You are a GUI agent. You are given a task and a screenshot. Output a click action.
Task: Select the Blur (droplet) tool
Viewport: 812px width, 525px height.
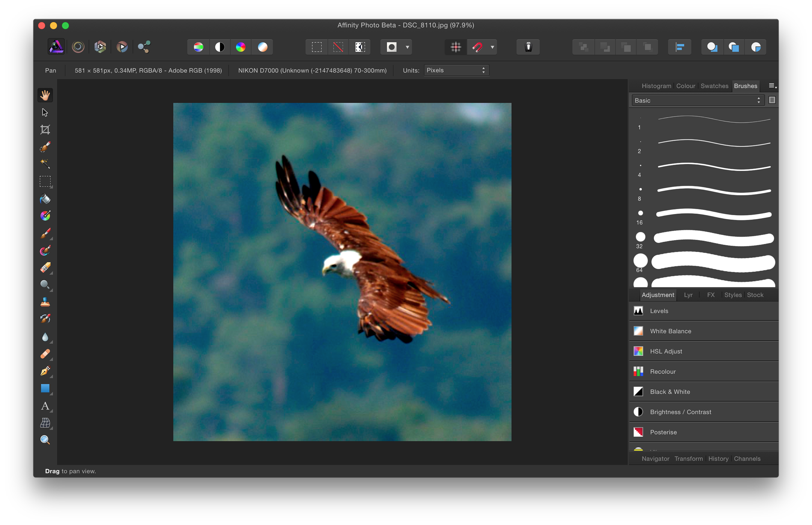(45, 337)
